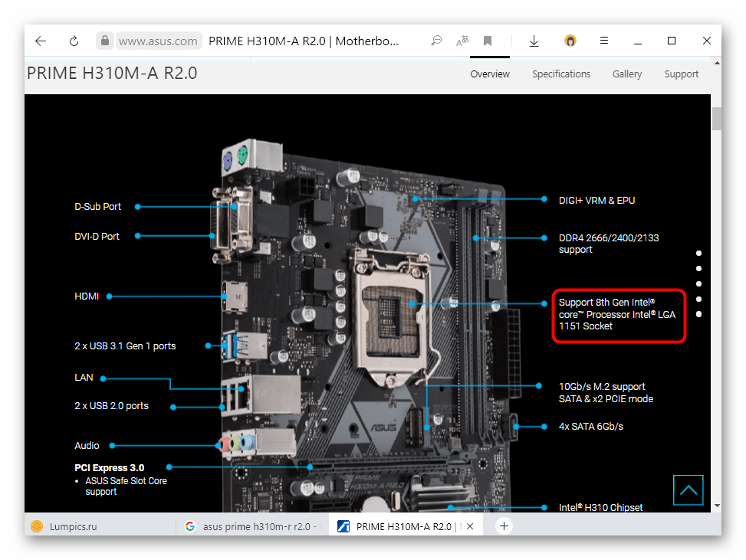
Task: Translate the page via translator icon
Action: (462, 41)
